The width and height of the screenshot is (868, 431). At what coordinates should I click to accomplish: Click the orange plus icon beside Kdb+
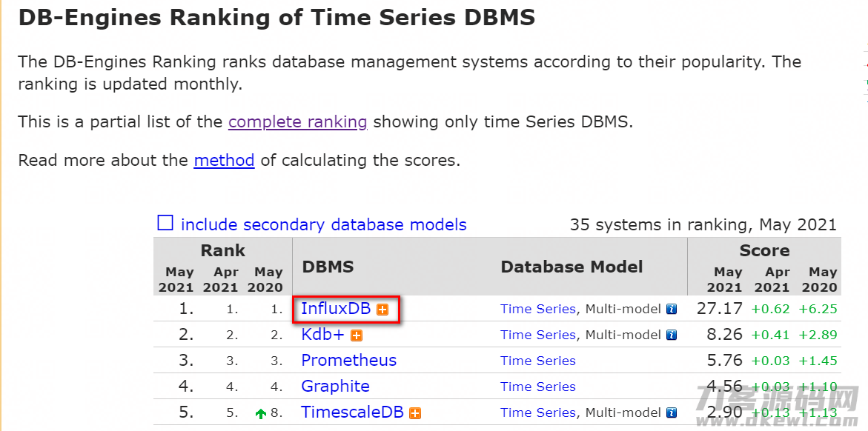click(x=357, y=335)
